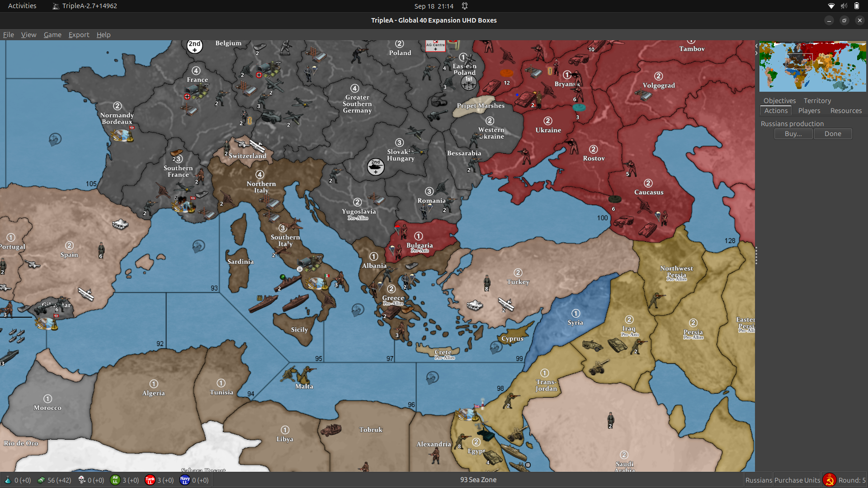
Task: Open the Help menu
Action: pos(104,35)
